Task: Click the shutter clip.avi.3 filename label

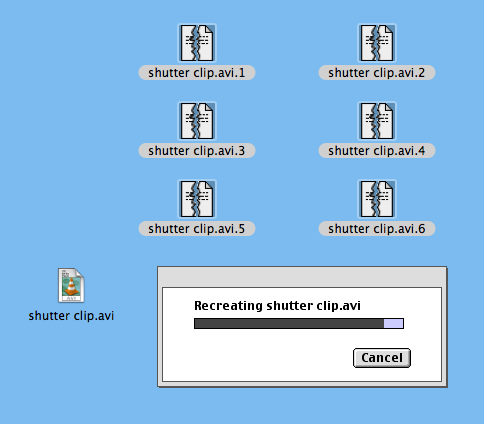Action: tap(197, 151)
